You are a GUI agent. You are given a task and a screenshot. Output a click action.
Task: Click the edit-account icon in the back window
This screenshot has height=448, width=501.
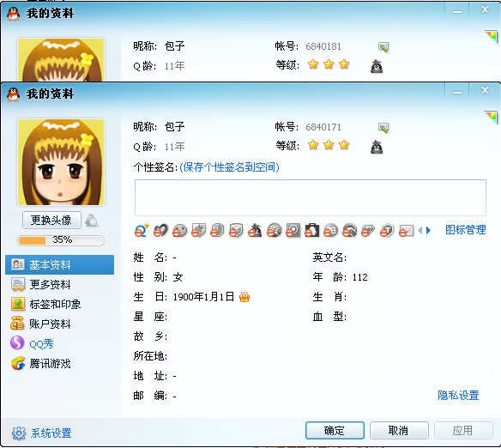coord(383,47)
